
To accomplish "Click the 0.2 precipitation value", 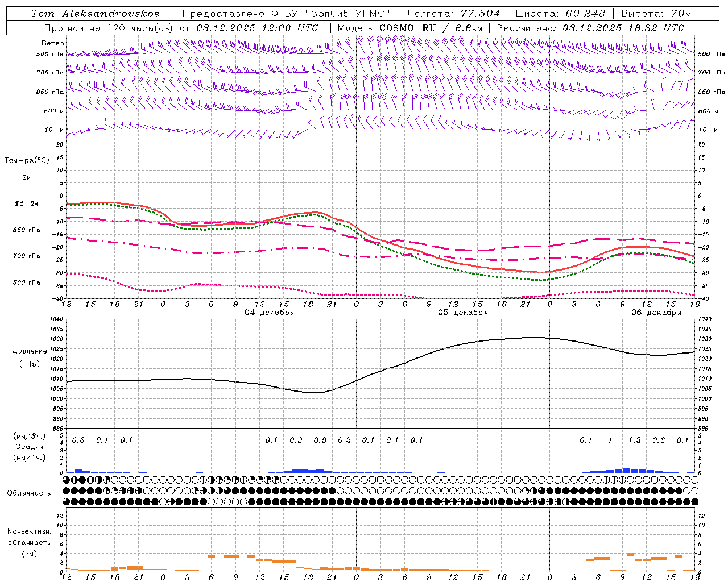I will [x=344, y=440].
